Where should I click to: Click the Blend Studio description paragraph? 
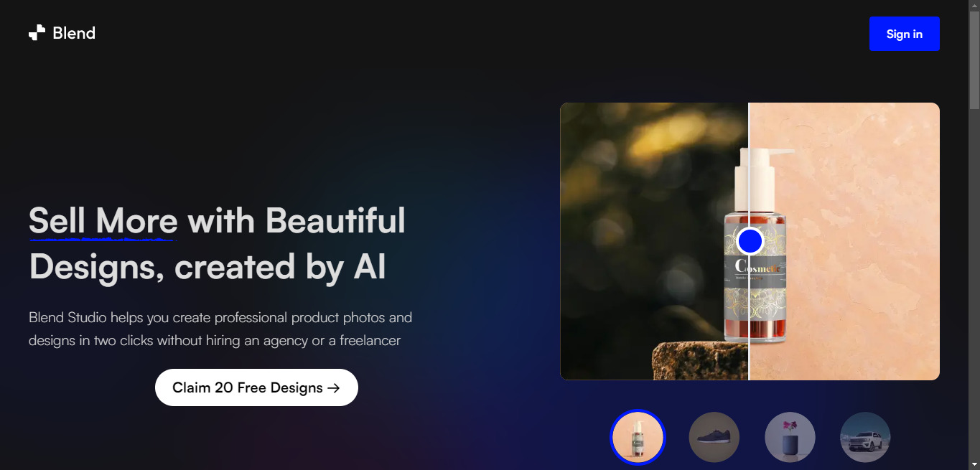click(x=220, y=329)
